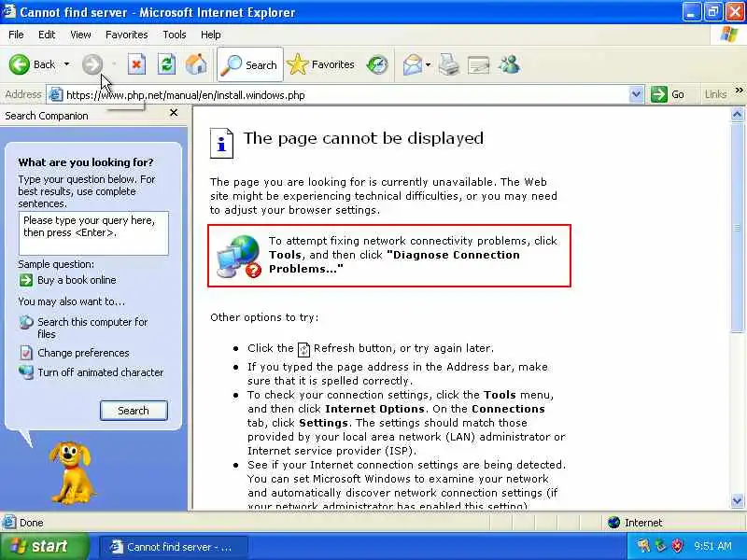
Task: Click the Links toolbar label
Action: click(x=715, y=94)
